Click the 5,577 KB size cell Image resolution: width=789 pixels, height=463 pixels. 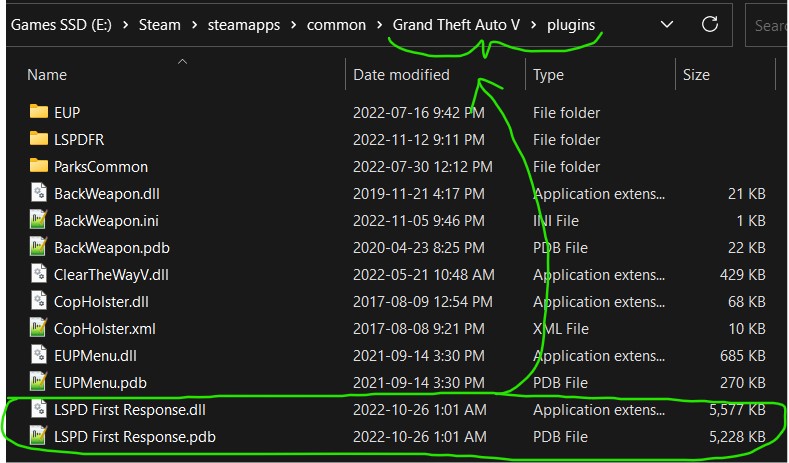737,410
